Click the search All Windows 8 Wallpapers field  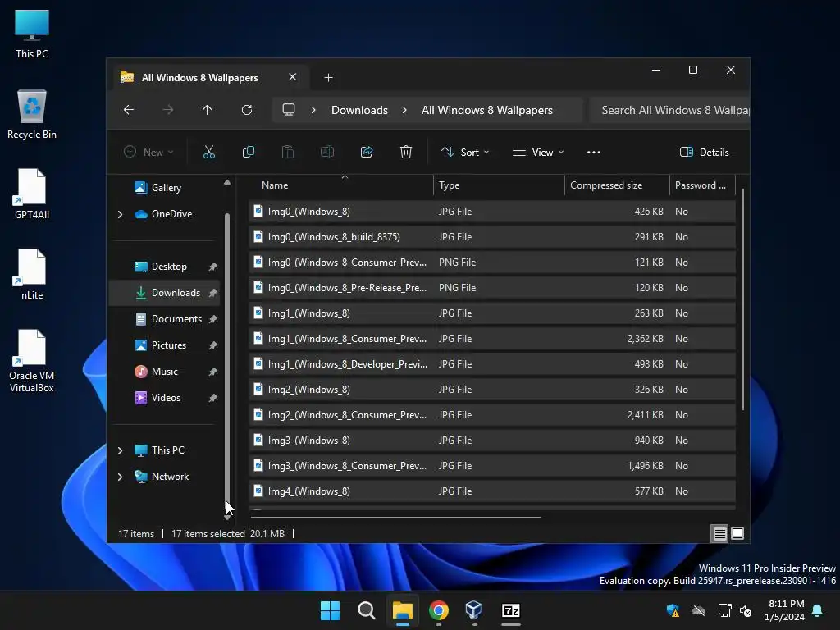pos(669,110)
